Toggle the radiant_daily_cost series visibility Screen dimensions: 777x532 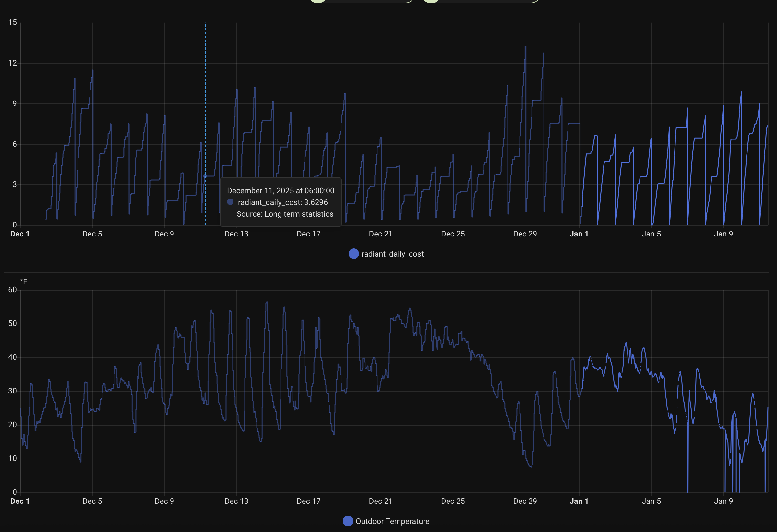click(x=386, y=254)
